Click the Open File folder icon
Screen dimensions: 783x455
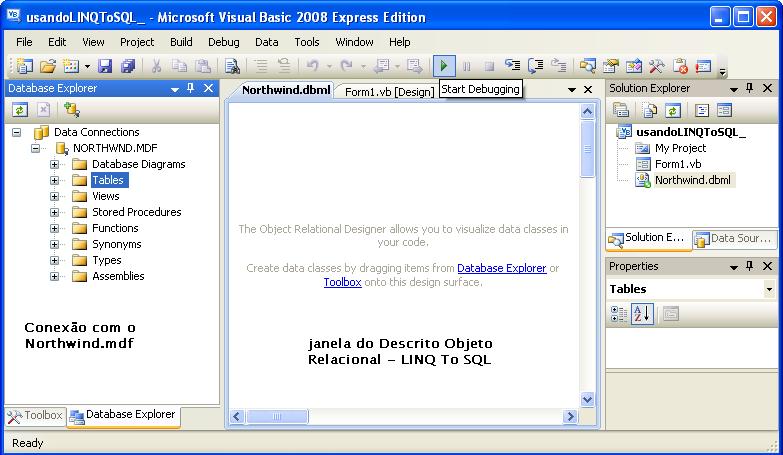pos(48,66)
